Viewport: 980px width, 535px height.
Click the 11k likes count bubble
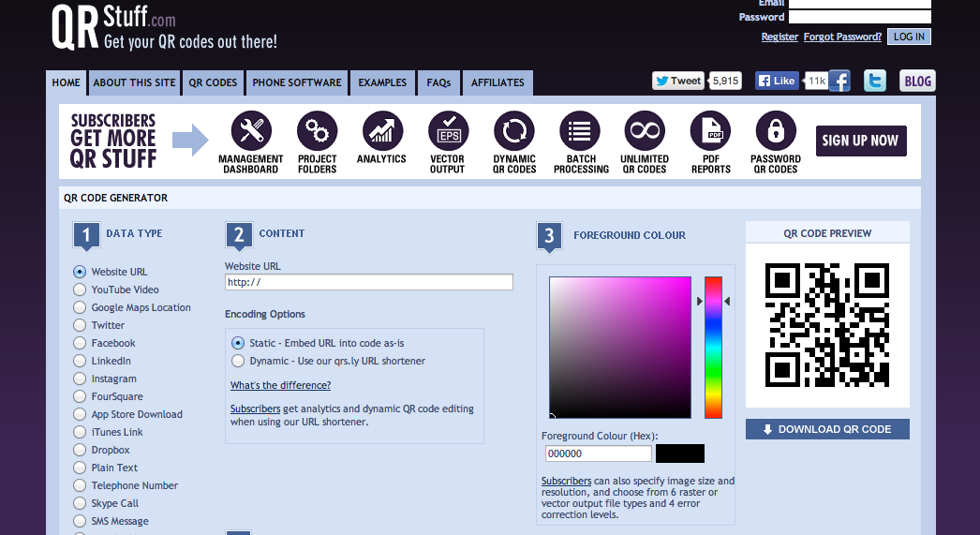[x=816, y=81]
